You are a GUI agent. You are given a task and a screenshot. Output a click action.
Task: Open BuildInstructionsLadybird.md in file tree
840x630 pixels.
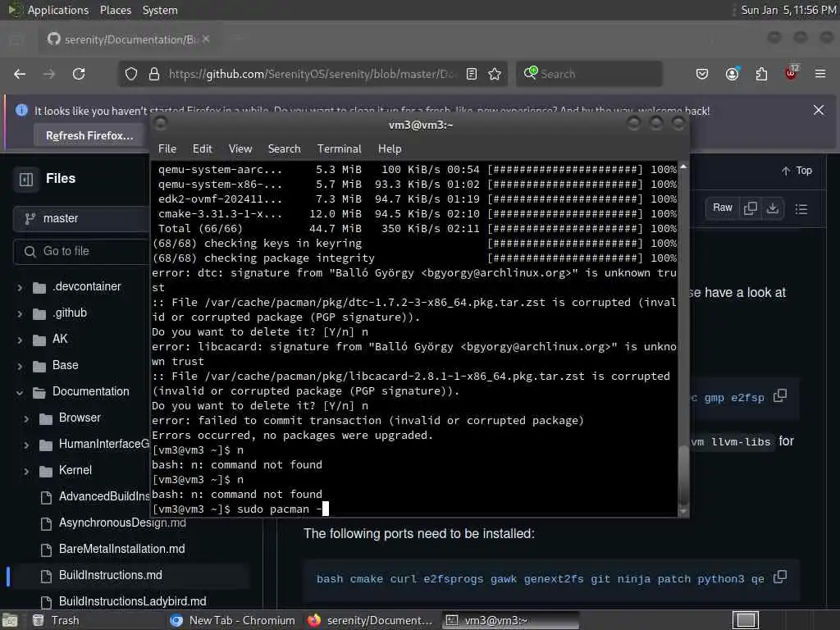coord(132,601)
